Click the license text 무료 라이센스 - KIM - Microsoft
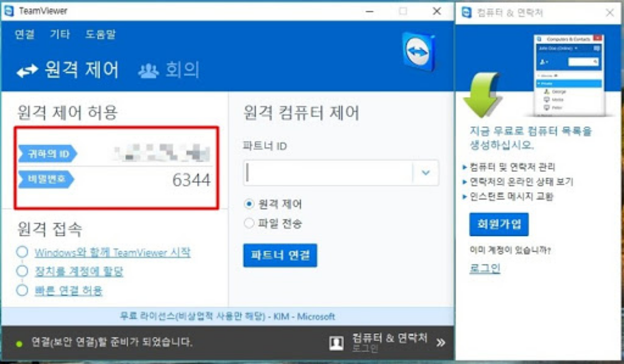 pos(227,317)
